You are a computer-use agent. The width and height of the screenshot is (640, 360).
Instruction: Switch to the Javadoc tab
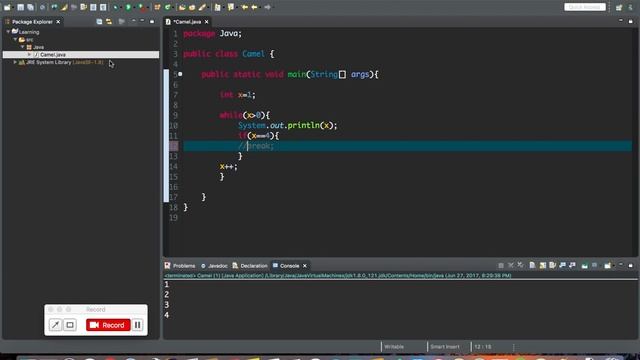point(214,266)
